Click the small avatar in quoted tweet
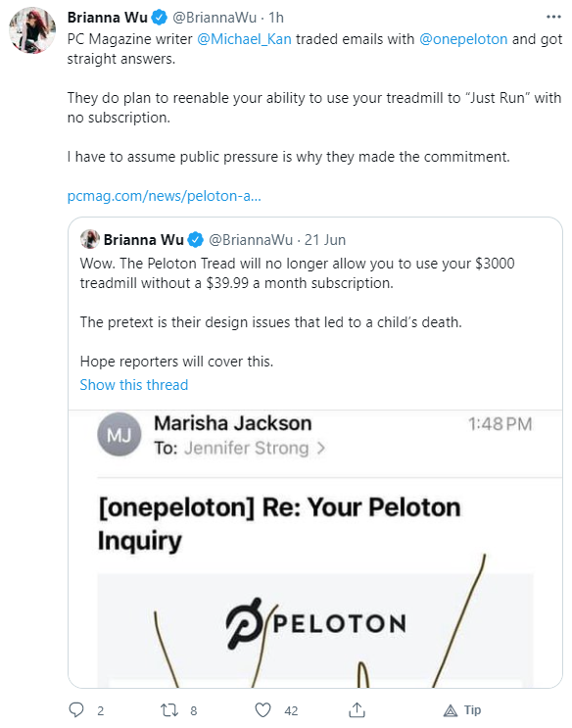Image resolution: width=572 pixels, height=728 pixels. tap(89, 239)
